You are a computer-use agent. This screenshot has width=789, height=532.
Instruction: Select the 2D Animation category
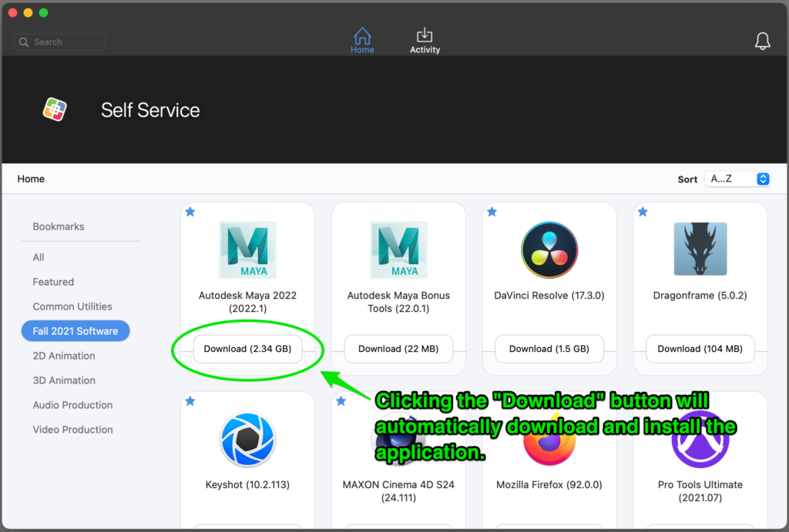point(64,356)
